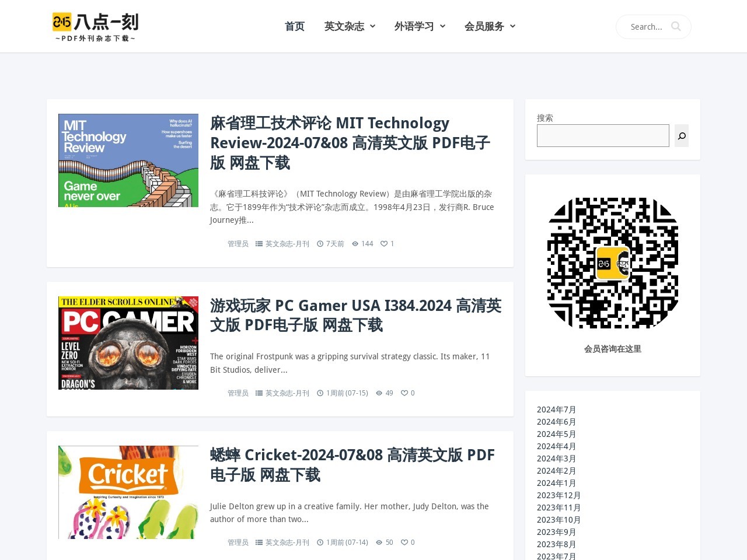Click the 八点一刻 site logo
The image size is (747, 560).
95,27
